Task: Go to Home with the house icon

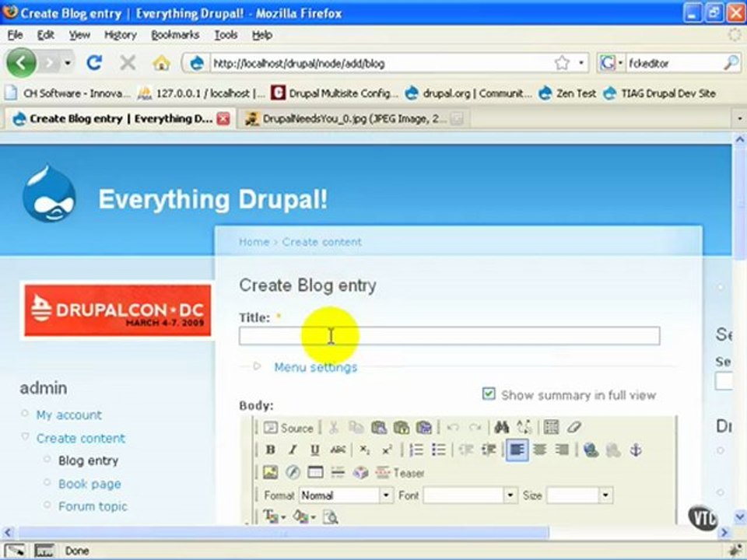Action: tap(162, 63)
